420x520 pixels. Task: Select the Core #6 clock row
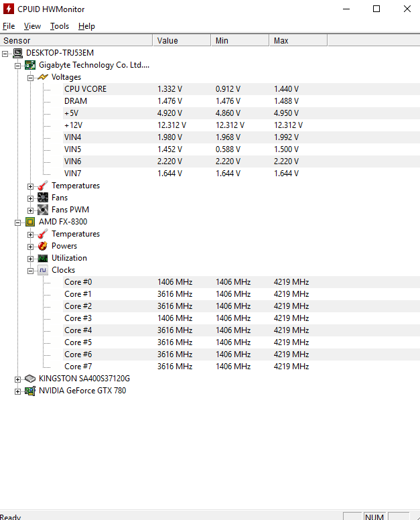pos(242,354)
